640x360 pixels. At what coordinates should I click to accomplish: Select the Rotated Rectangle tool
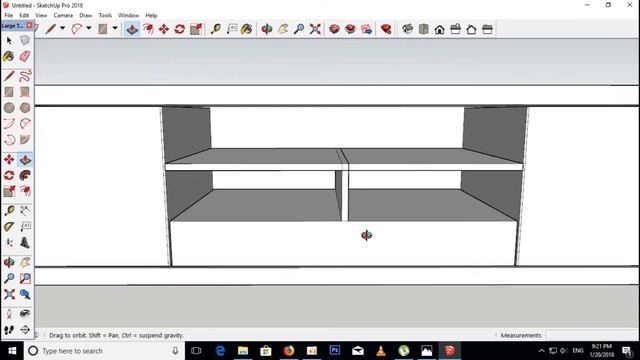pyautogui.click(x=25, y=92)
